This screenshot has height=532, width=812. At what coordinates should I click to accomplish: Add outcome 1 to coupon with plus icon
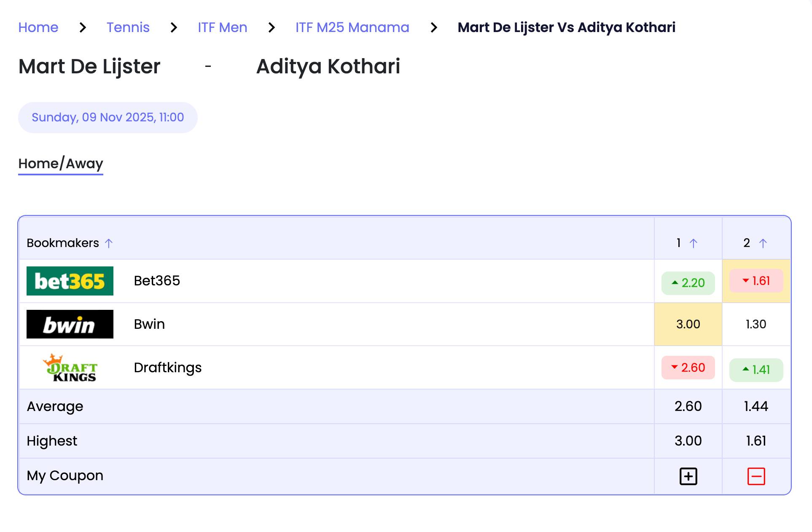click(688, 476)
